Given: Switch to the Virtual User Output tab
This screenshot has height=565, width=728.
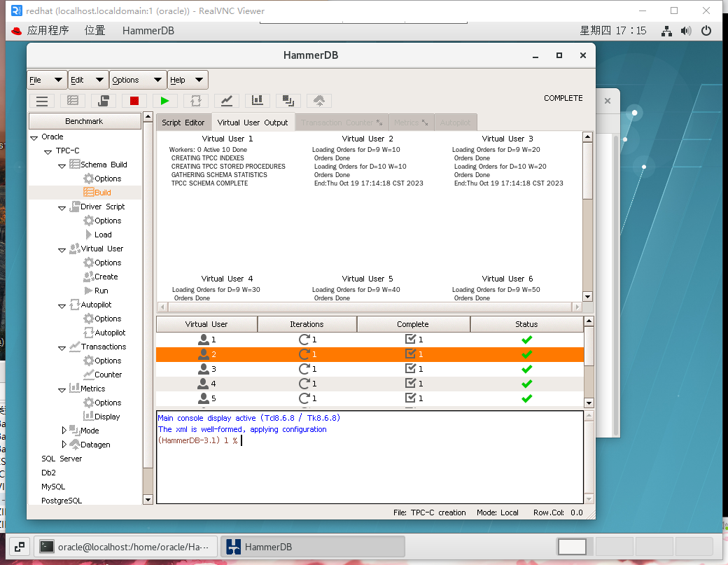Looking at the screenshot, I should click(x=253, y=123).
